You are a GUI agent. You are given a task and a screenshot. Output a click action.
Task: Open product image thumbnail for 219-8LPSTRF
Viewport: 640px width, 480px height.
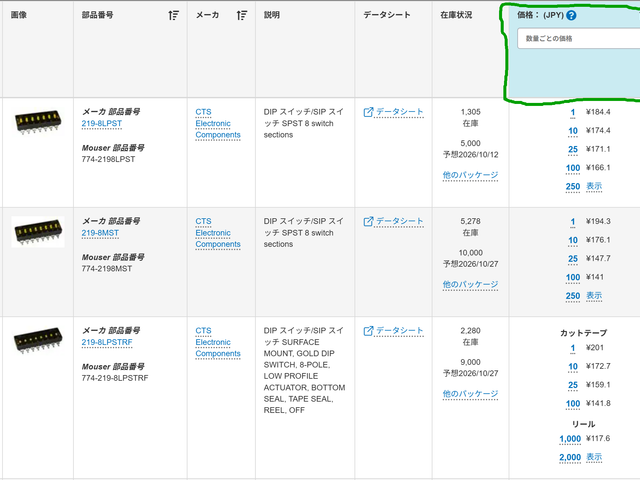(38, 340)
